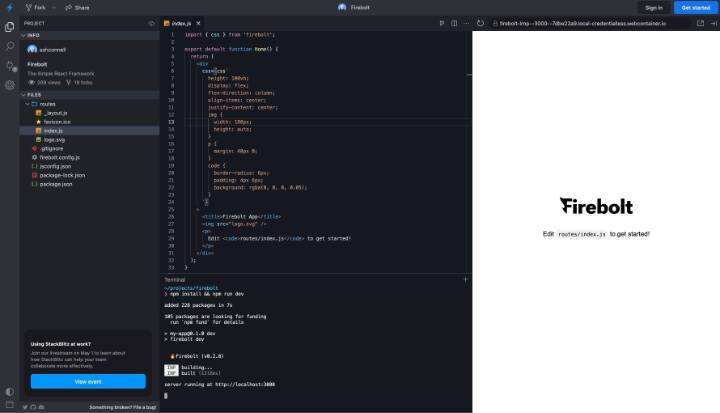Open preview in new tab icon

tap(700, 23)
